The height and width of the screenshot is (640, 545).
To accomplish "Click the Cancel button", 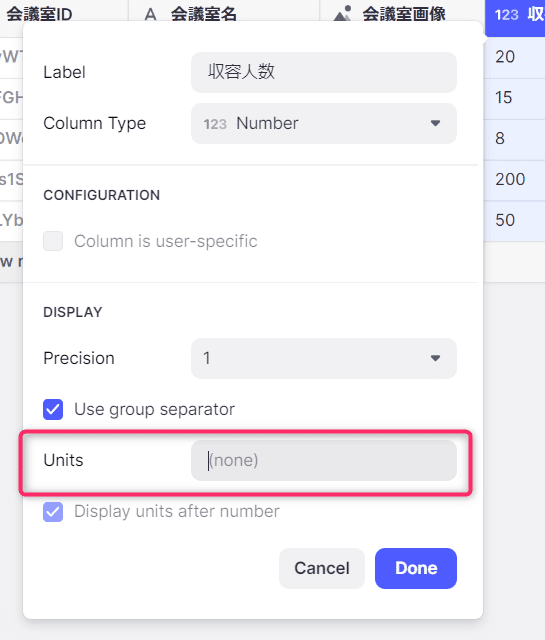I will [x=322, y=568].
